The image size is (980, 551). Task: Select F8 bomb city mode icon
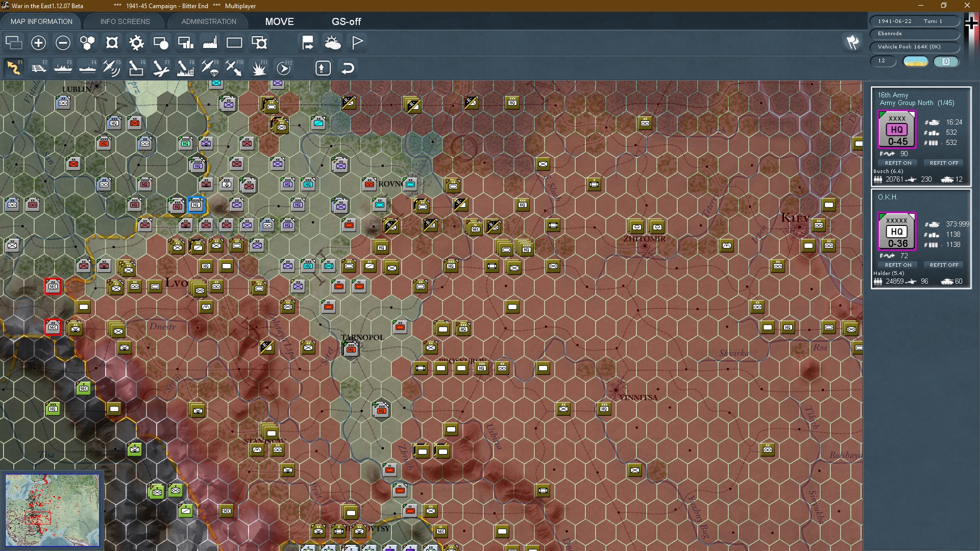(x=185, y=68)
